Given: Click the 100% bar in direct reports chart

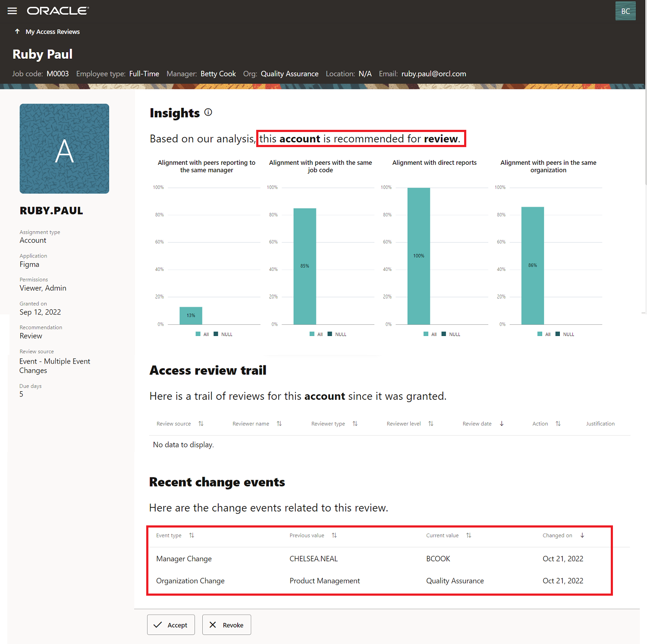Looking at the screenshot, I should coord(419,256).
